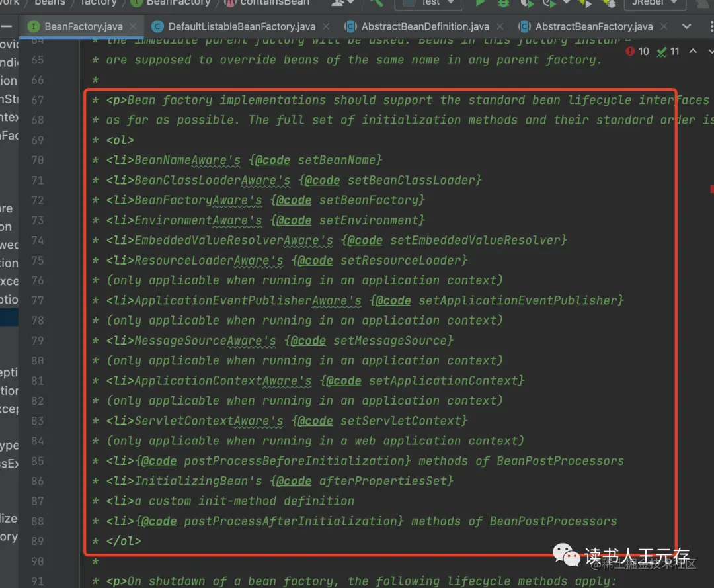Click the class icon on AbstractBeanFactory.java tab

tap(524, 26)
